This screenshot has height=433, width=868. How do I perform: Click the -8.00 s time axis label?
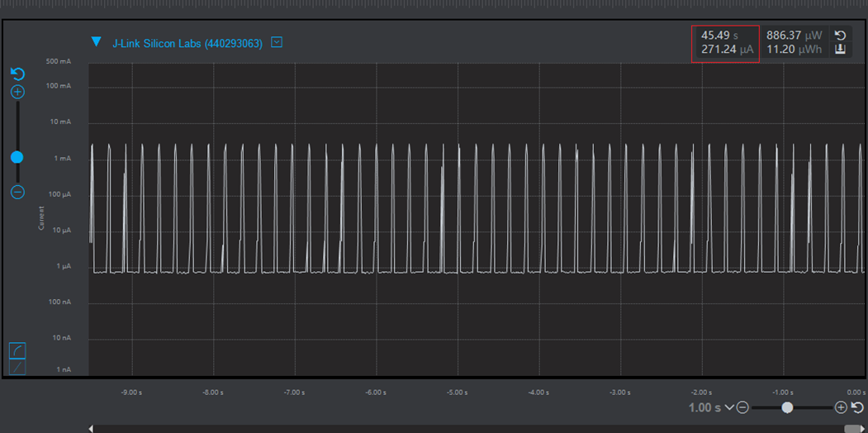coord(213,393)
